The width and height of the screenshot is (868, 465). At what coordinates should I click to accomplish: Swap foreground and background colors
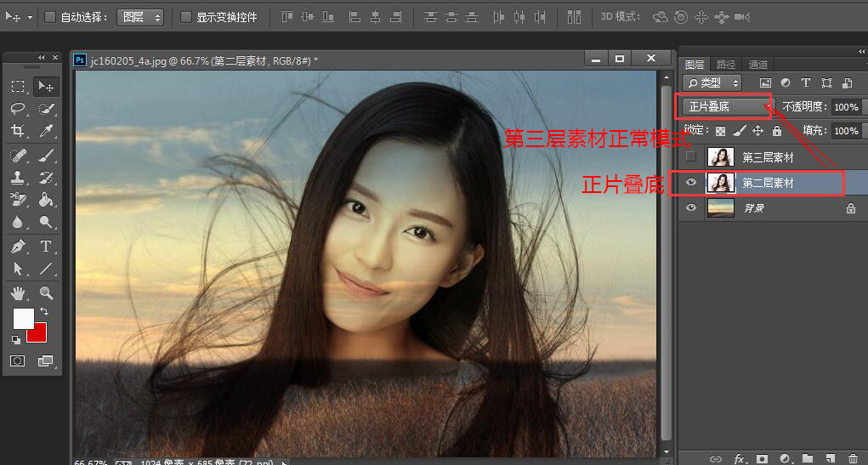(43, 312)
